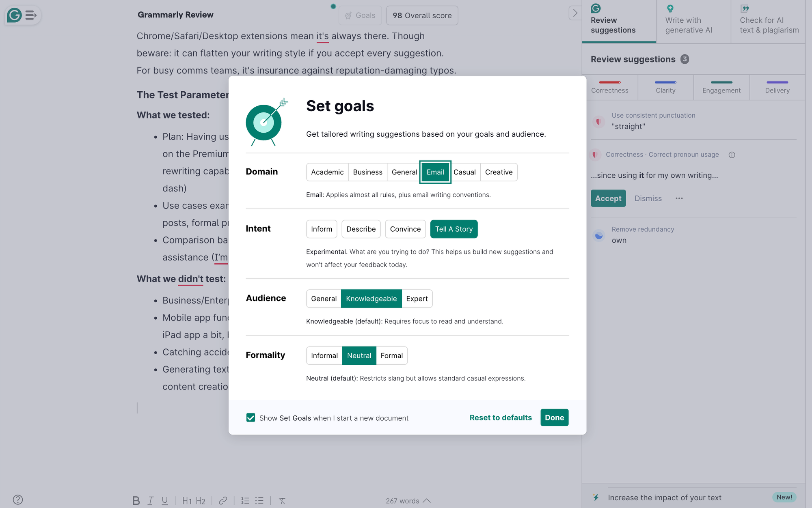
Task: Filter by Clarity category
Action: tap(665, 87)
